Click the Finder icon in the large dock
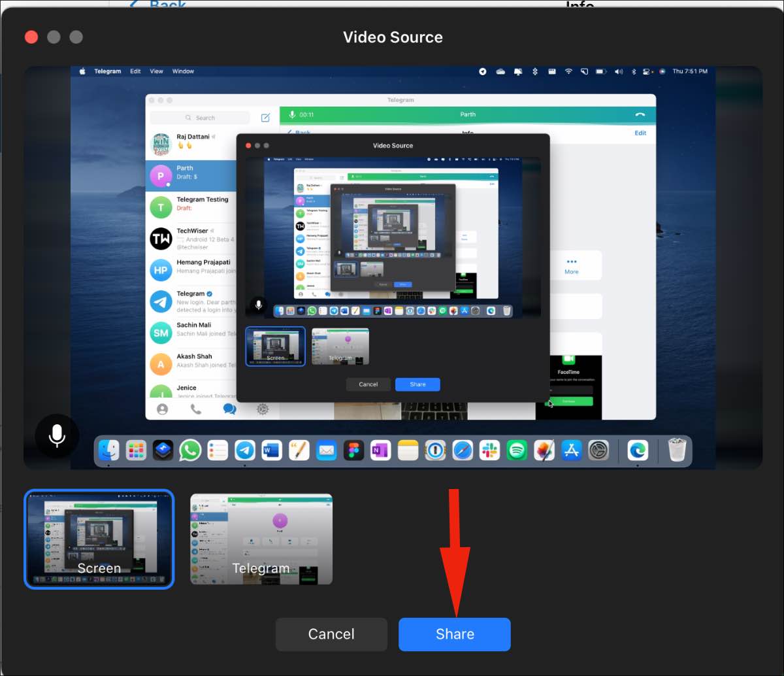This screenshot has height=676, width=784. [108, 450]
